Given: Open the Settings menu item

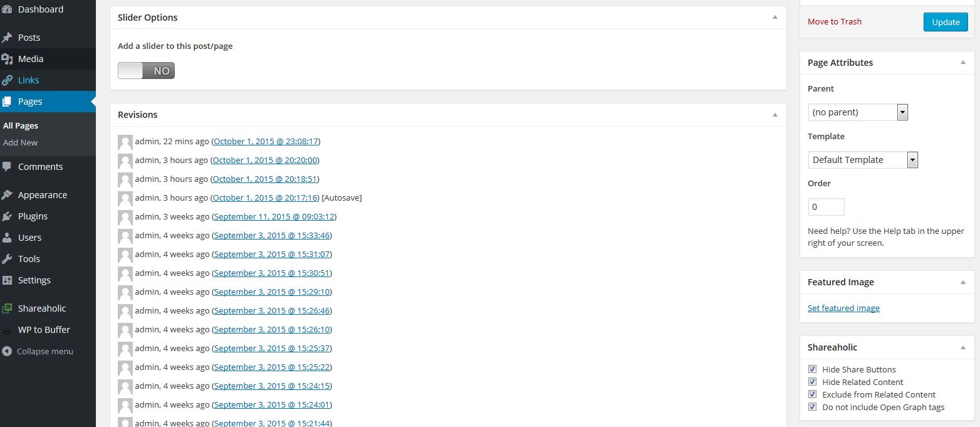Looking at the screenshot, I should click(x=34, y=280).
